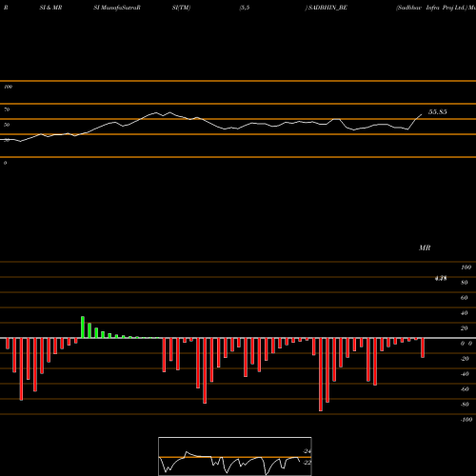The height and width of the screenshot is (476, 476).
Task: Click the -100 axis label on the MR histogram
Action: point(466,420)
